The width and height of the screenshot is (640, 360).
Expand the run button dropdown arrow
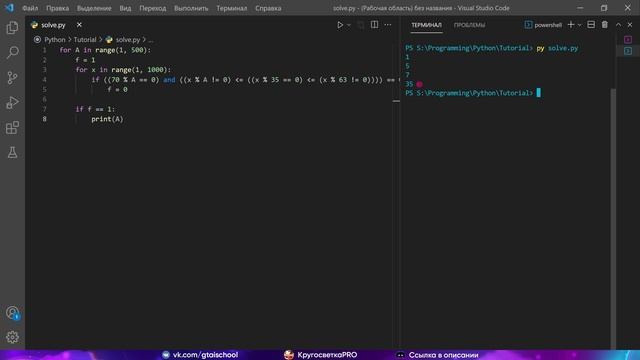pos(349,25)
